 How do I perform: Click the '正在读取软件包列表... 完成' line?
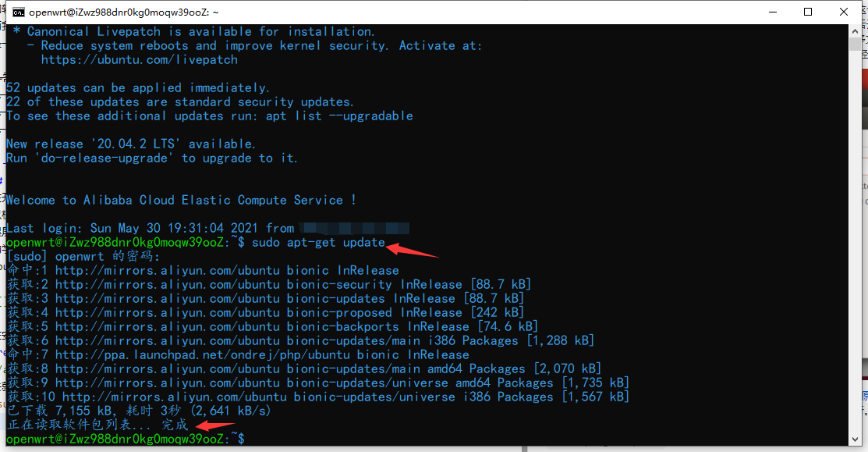click(x=97, y=425)
